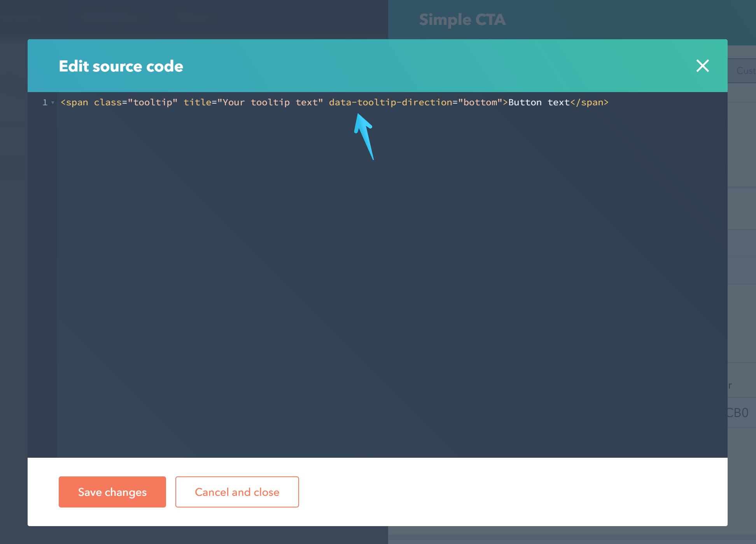Click the data-tooltip-direction attribute
The width and height of the screenshot is (756, 544).
[x=390, y=103]
